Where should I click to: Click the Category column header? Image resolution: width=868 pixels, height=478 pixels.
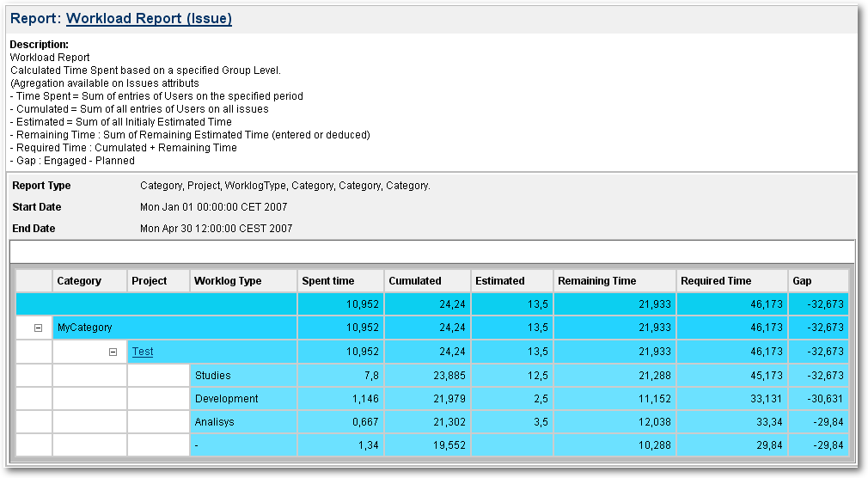coord(79,281)
